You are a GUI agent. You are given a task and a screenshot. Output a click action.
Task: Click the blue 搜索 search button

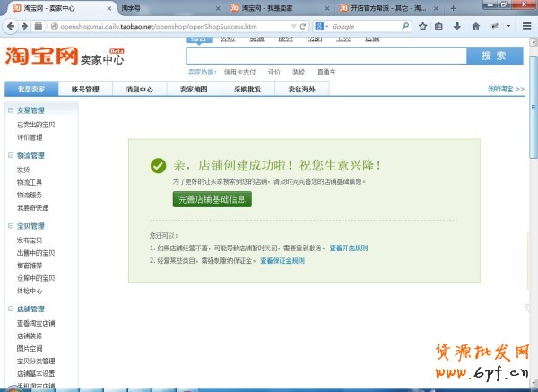(x=493, y=56)
